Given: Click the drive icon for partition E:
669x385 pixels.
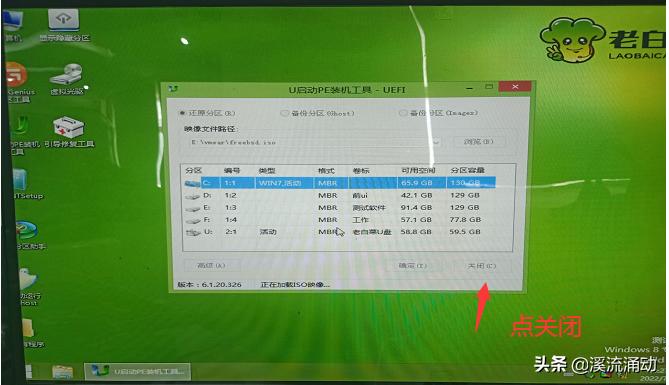Looking at the screenshot, I should point(193,208).
